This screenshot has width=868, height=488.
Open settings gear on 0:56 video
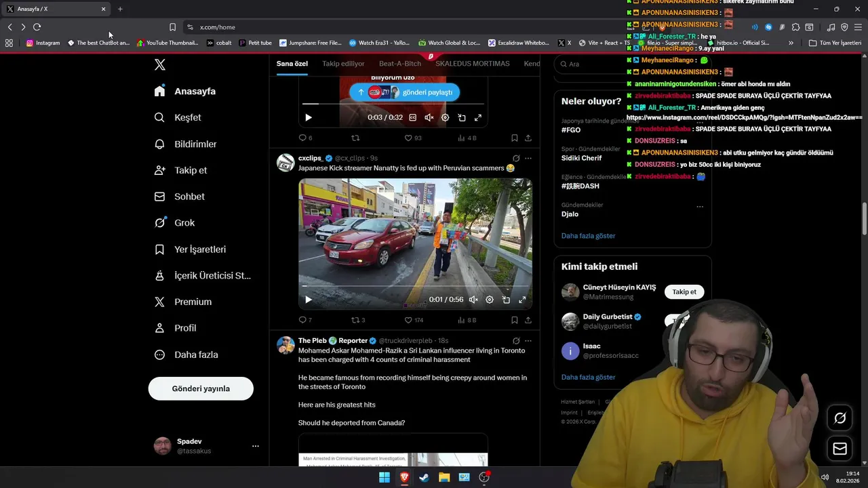pyautogui.click(x=490, y=300)
